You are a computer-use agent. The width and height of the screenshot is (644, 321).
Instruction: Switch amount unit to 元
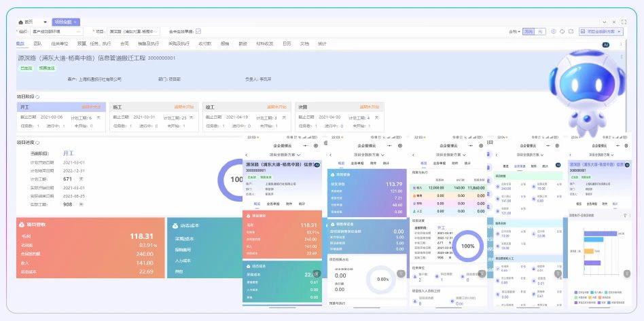pyautogui.click(x=540, y=31)
